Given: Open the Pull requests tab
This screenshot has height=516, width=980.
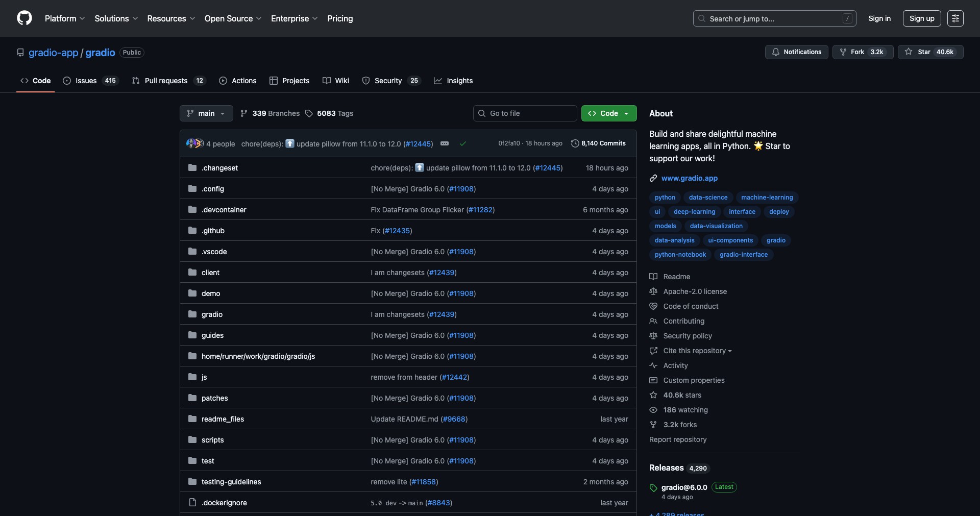Looking at the screenshot, I should (x=168, y=81).
